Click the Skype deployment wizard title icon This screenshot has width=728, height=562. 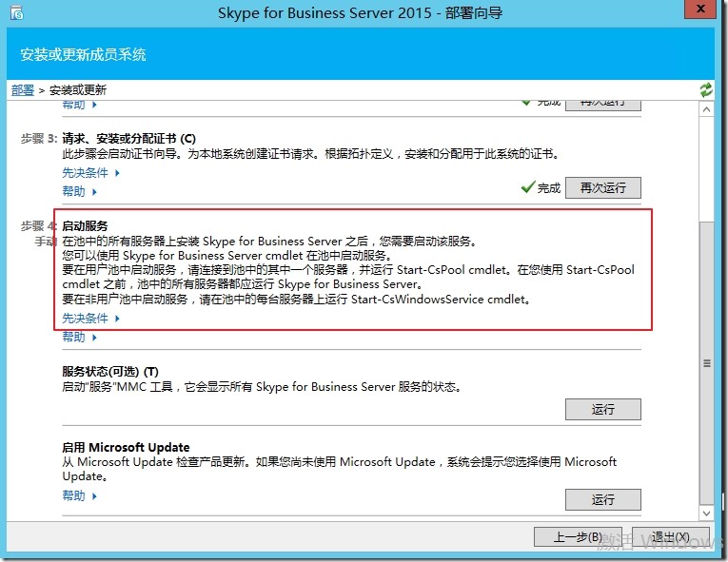click(17, 13)
